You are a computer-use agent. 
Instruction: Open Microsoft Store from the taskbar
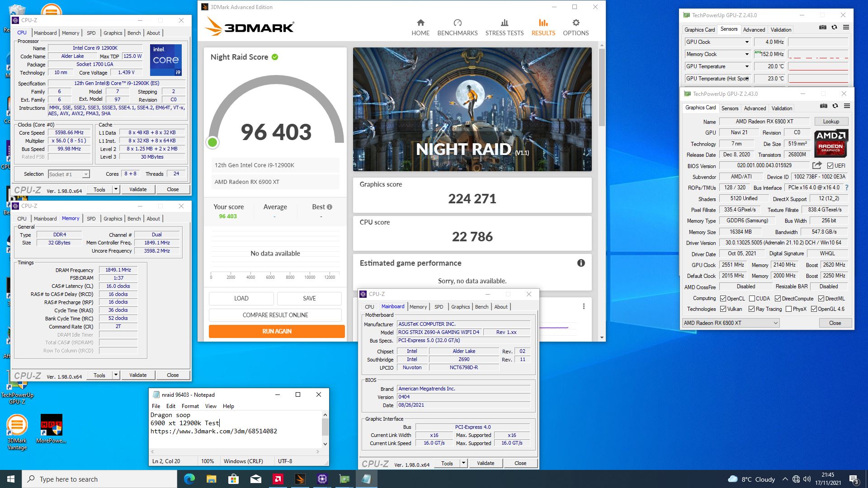point(233,479)
